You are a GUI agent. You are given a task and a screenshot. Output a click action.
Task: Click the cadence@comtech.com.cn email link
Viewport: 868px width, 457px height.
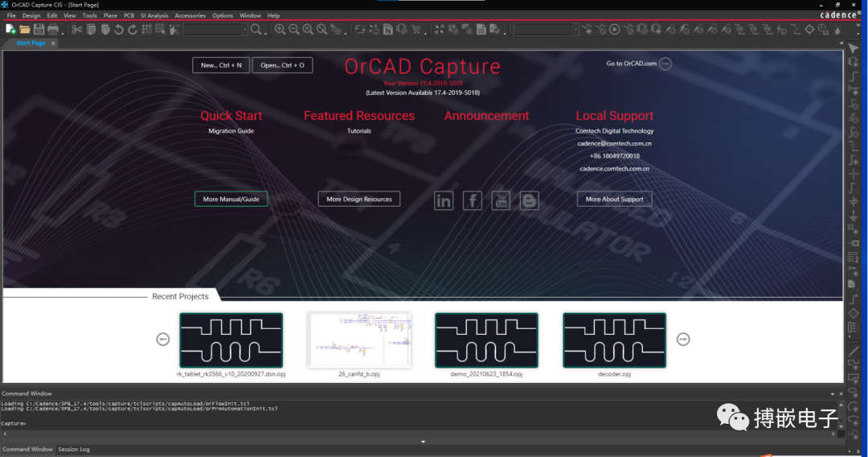pyautogui.click(x=615, y=143)
